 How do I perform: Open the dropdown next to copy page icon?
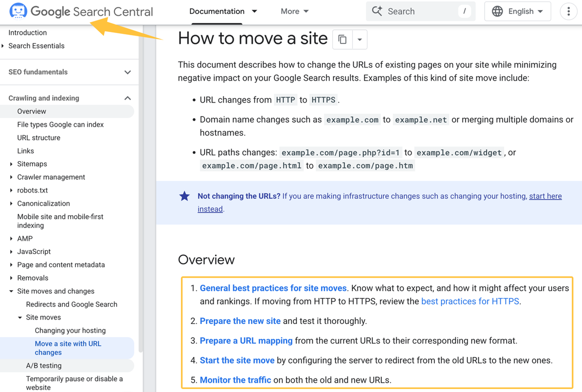click(x=359, y=39)
